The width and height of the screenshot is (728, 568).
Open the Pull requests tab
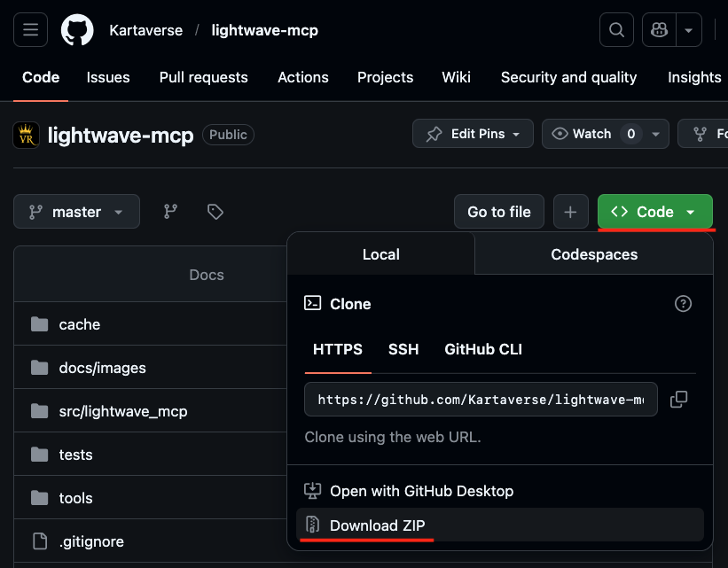coord(203,77)
